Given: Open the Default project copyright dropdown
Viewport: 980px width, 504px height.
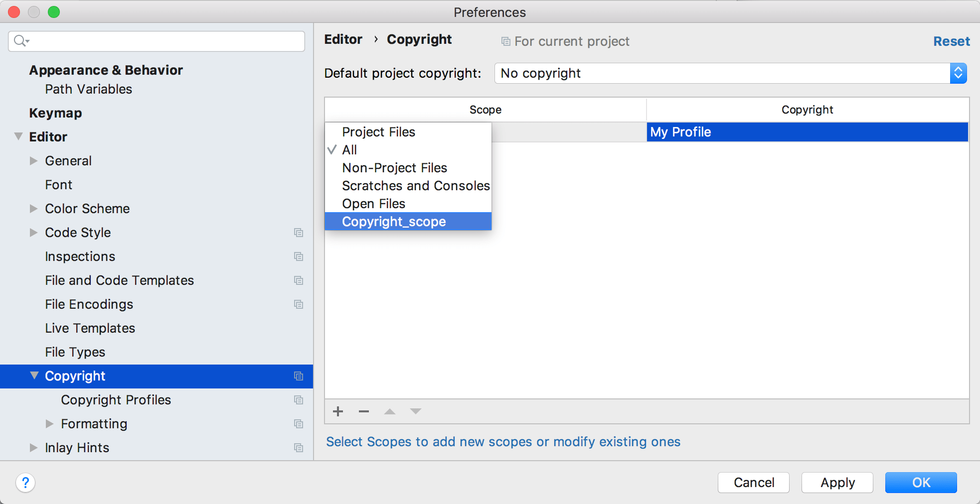Looking at the screenshot, I should pyautogui.click(x=958, y=73).
